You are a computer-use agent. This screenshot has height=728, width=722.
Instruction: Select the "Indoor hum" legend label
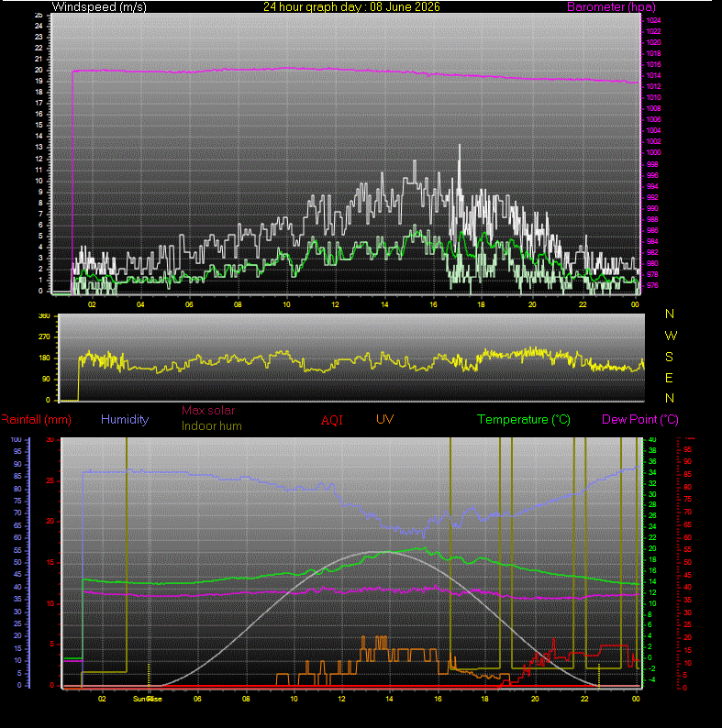click(x=211, y=426)
